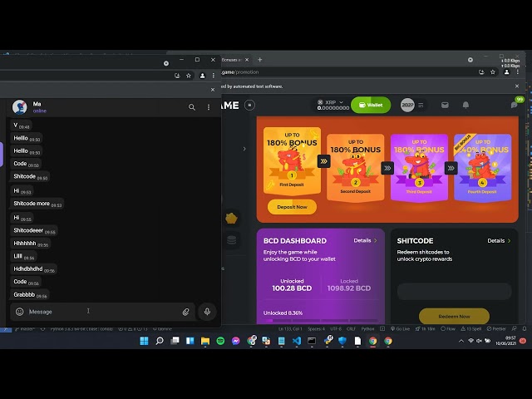Click the 'Shitcodeeer' chat message

[x=34, y=231]
